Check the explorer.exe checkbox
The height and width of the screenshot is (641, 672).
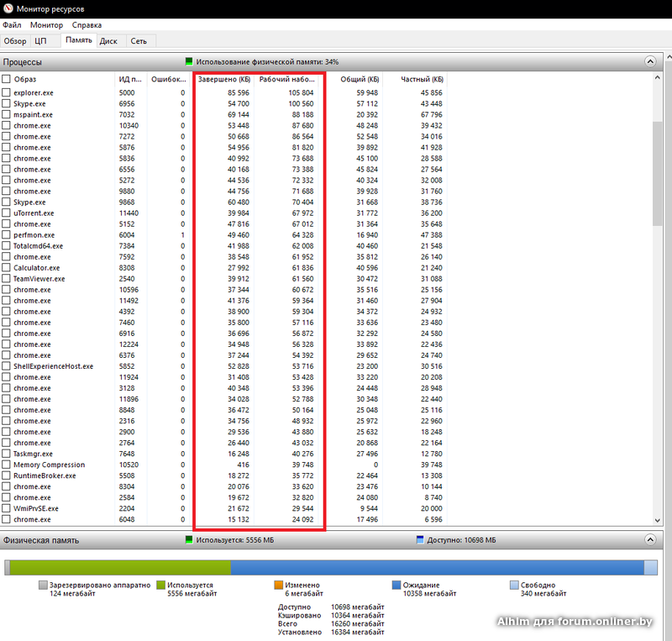coord(6,92)
